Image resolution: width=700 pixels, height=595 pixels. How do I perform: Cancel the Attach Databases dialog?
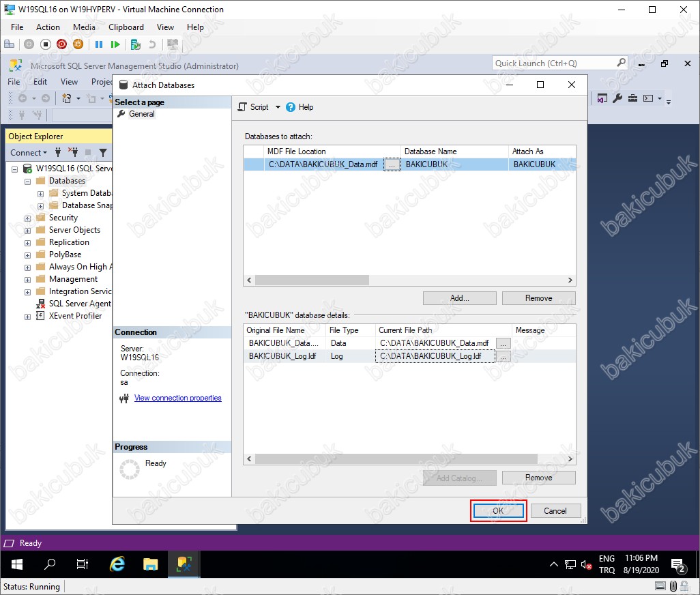(x=555, y=510)
